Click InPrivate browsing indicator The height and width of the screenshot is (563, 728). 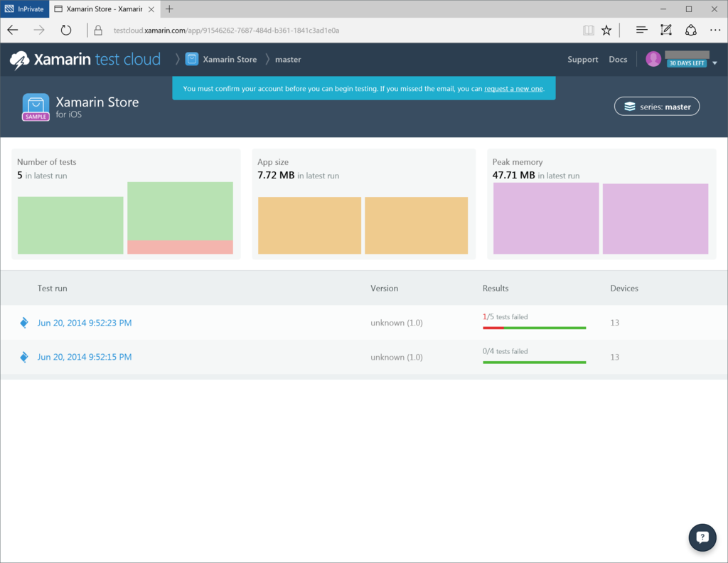point(25,9)
